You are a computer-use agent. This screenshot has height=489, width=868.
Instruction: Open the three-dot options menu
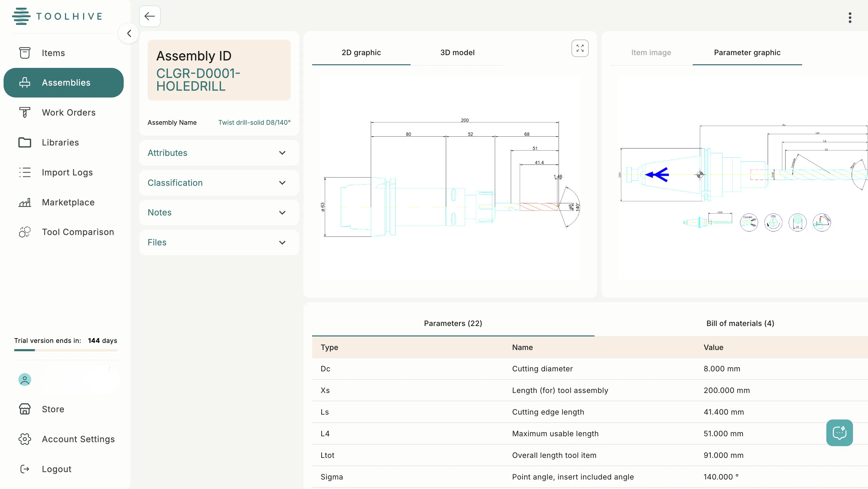pyautogui.click(x=850, y=17)
